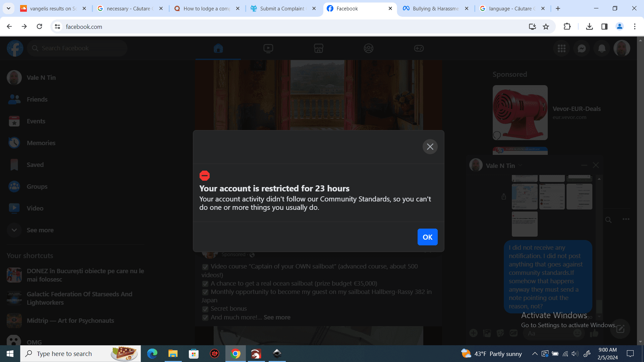Screen dimensions: 644x362
Task: Switch to Bullying & Harassment tab
Action: (x=435, y=8)
